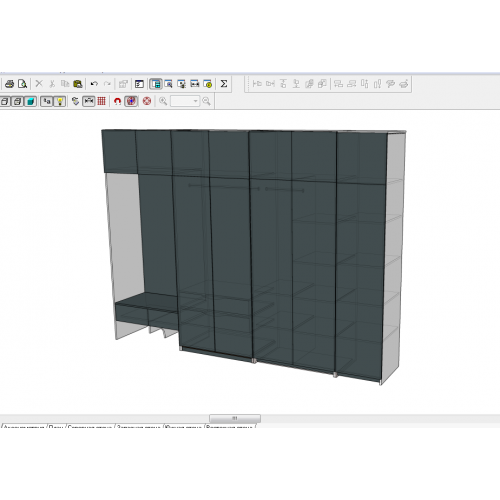The image size is (500, 500).
Task: Click the Print icon
Action: point(9,84)
